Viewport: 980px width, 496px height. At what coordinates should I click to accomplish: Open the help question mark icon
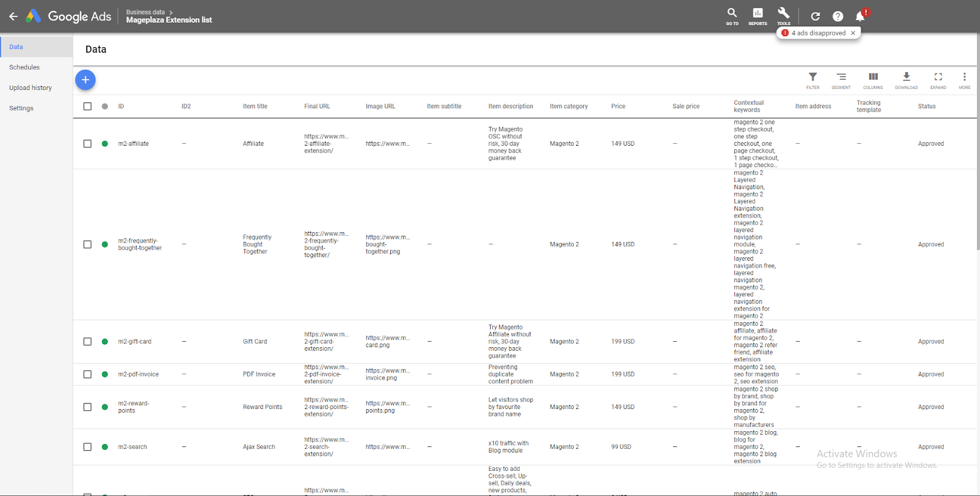point(838,17)
